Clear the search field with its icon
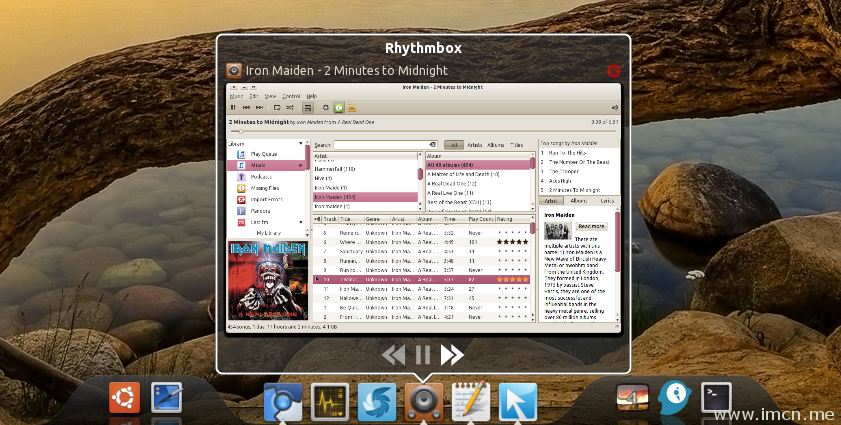This screenshot has height=425, width=841. 432,145
